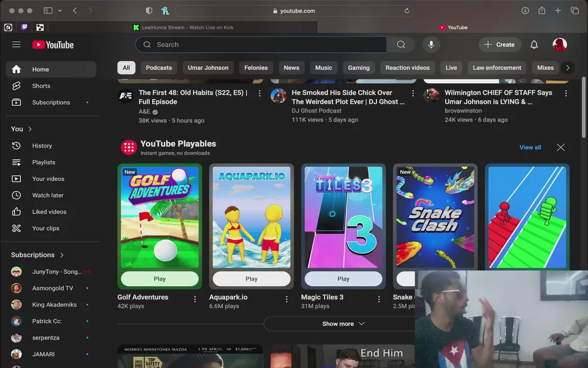The width and height of the screenshot is (588, 368).
Task: Play Aquapark.io game
Action: (x=251, y=279)
